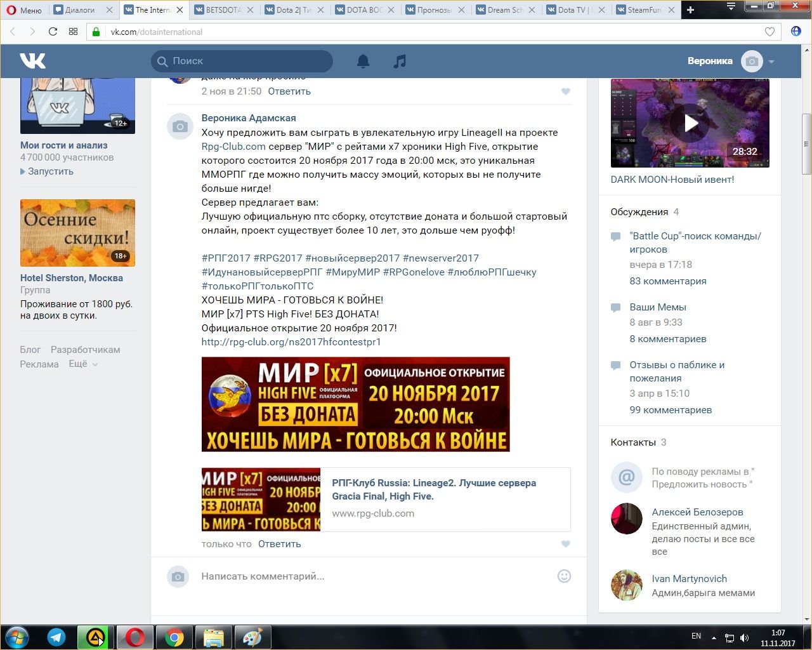The width and height of the screenshot is (812, 650).
Task: Open the Осенние скидки ad image
Action: pyautogui.click(x=77, y=233)
